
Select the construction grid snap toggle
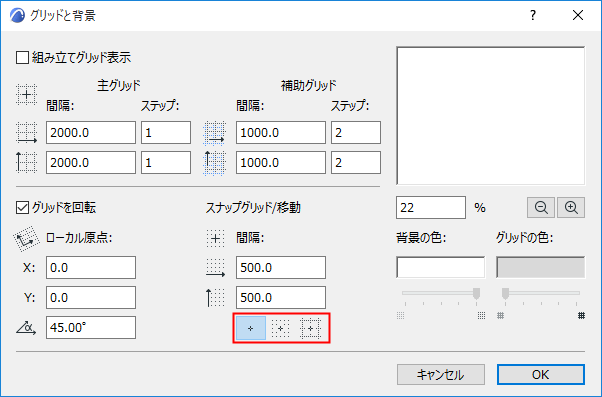310,328
